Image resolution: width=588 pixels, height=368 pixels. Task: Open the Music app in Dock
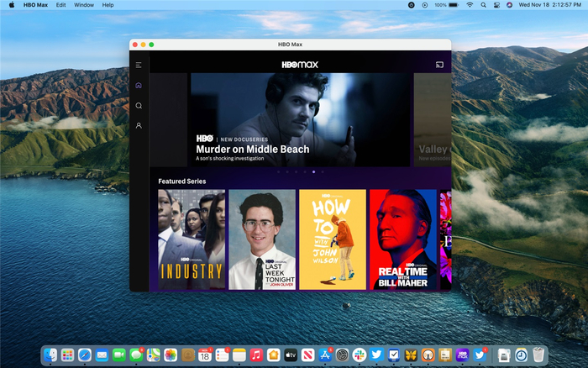(257, 355)
